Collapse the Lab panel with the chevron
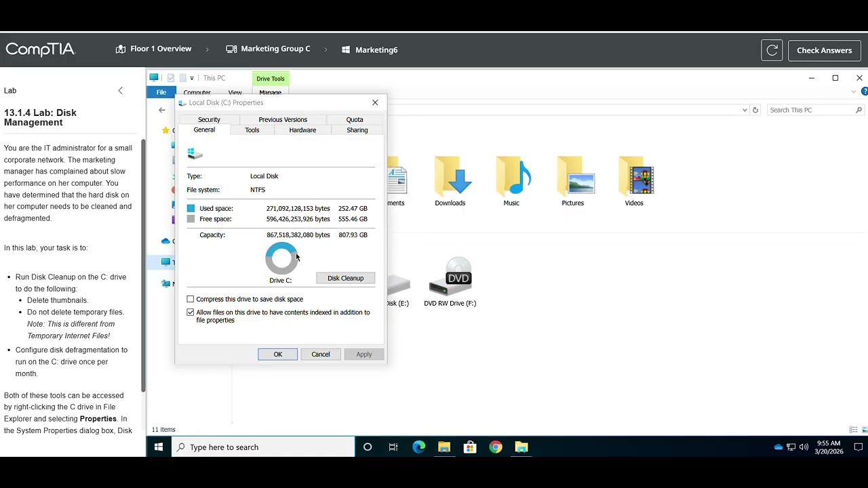The height and width of the screenshot is (488, 868). (x=121, y=90)
